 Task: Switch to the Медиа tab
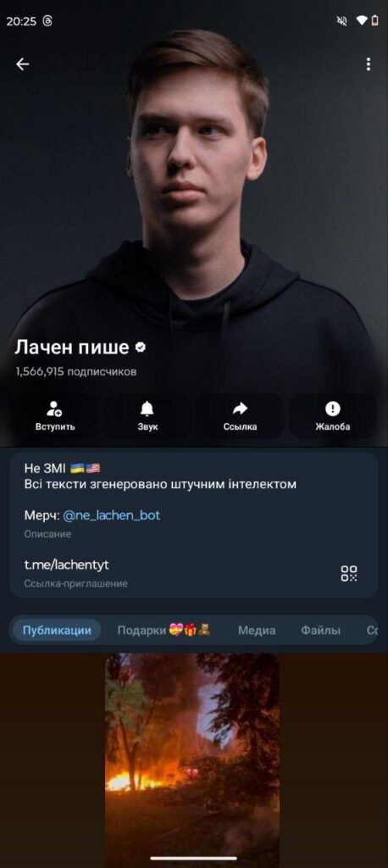coord(257,630)
